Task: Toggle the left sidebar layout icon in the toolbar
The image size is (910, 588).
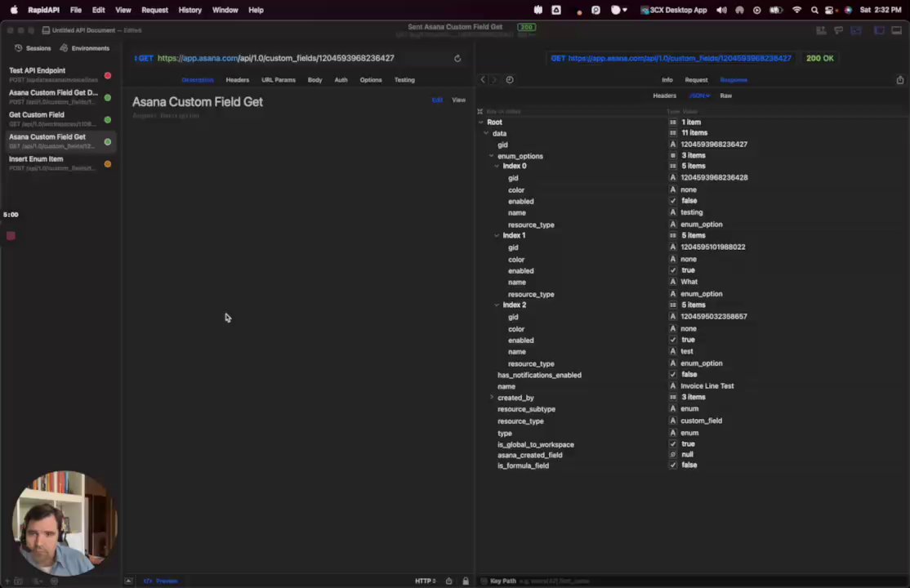Action: tap(879, 30)
